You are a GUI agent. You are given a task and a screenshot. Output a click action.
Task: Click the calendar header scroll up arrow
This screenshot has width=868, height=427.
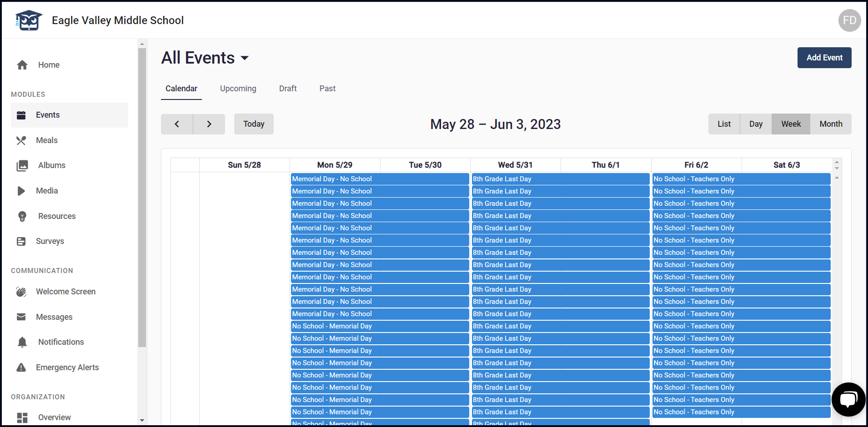coord(837,162)
